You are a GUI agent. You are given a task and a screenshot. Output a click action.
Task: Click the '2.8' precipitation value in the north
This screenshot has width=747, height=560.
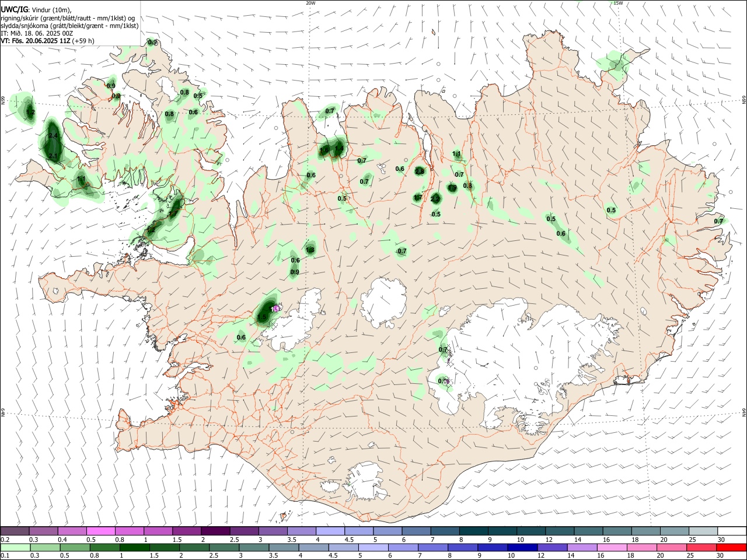[420, 171]
